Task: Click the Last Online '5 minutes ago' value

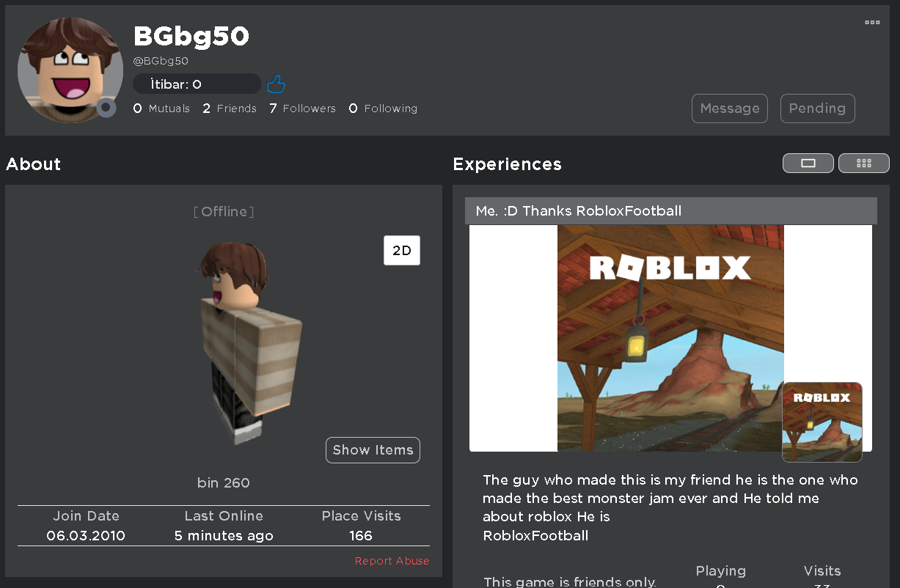Action: pyautogui.click(x=224, y=536)
